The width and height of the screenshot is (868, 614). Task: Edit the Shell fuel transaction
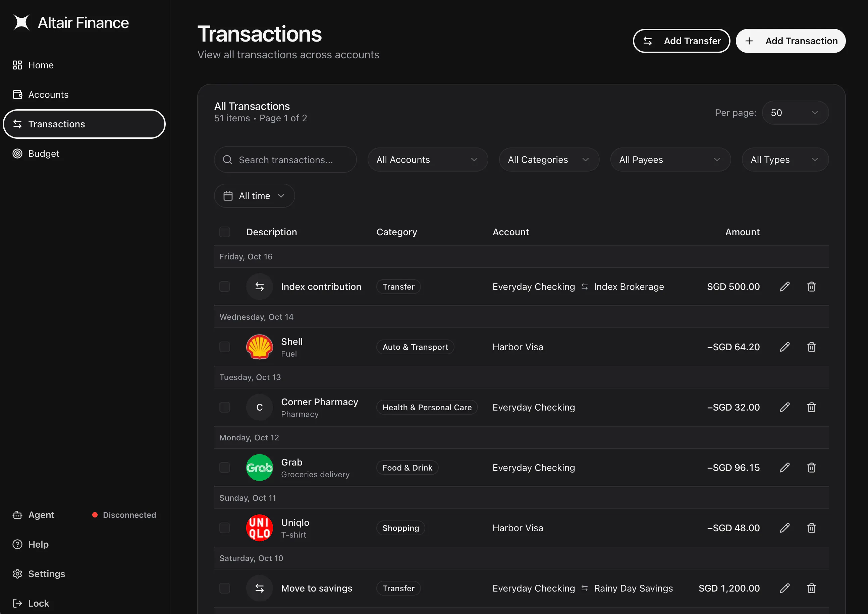click(785, 347)
